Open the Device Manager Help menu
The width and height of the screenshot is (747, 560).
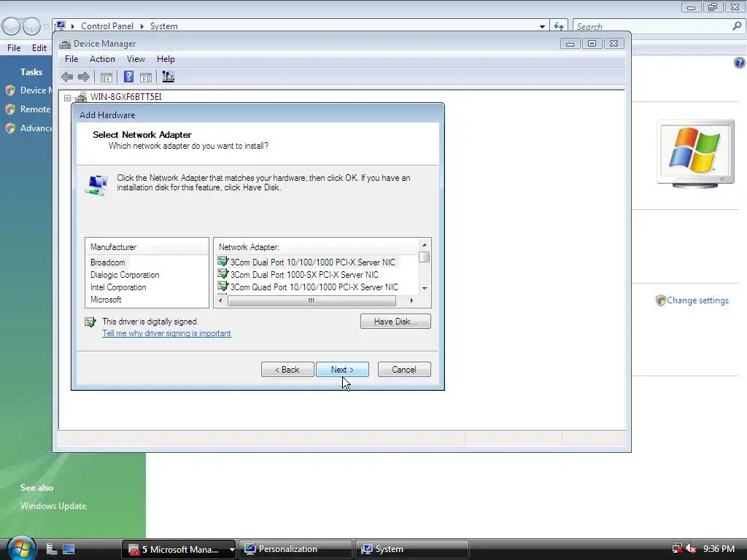(166, 59)
